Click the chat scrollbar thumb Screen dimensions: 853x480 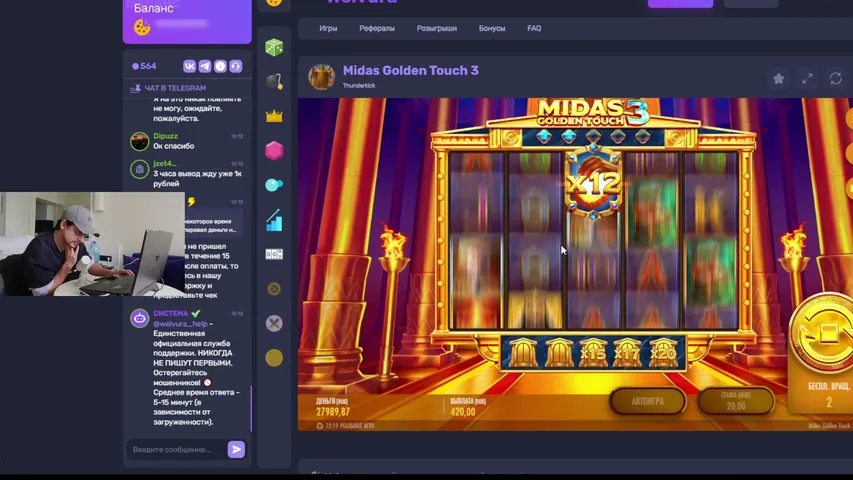[x=251, y=408]
